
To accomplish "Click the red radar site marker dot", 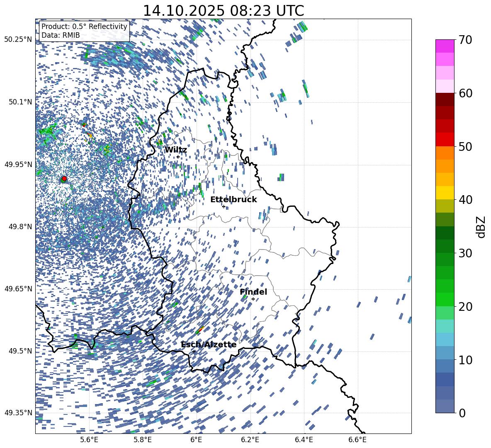I will click(x=64, y=179).
